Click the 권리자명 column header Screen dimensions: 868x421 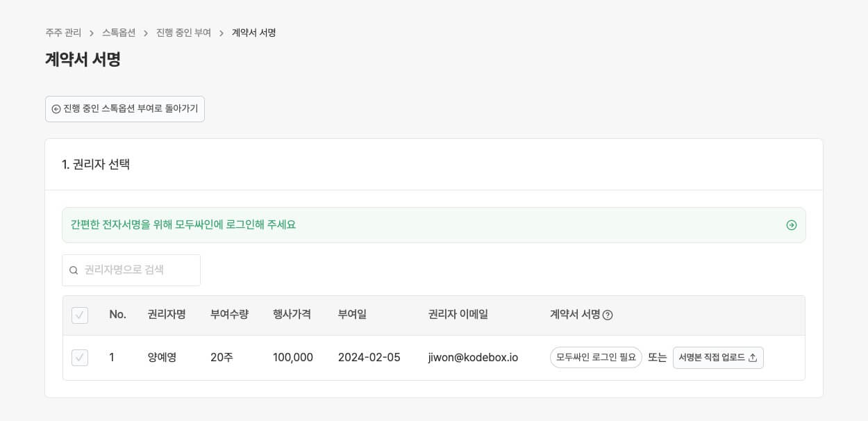167,314
